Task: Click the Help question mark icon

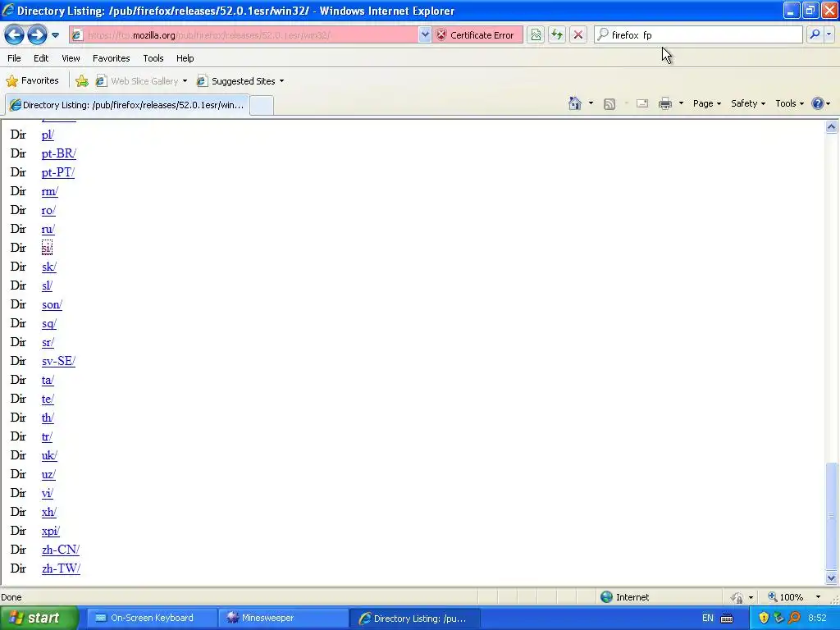Action: coord(818,103)
